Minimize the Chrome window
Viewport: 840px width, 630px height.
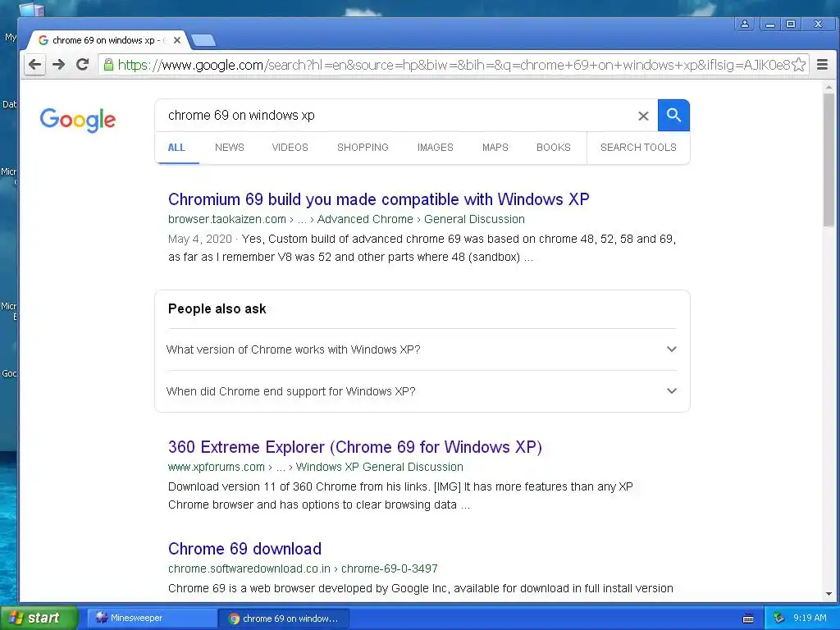[769, 24]
